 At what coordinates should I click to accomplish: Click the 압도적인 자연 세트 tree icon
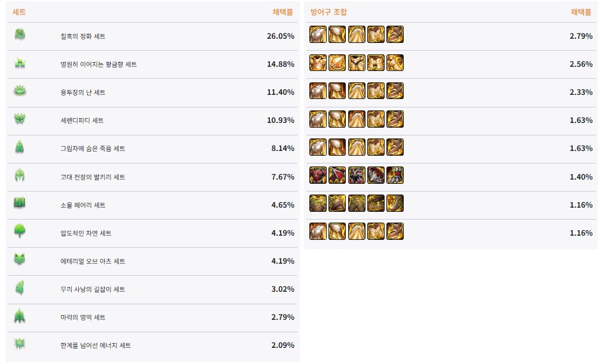click(20, 232)
